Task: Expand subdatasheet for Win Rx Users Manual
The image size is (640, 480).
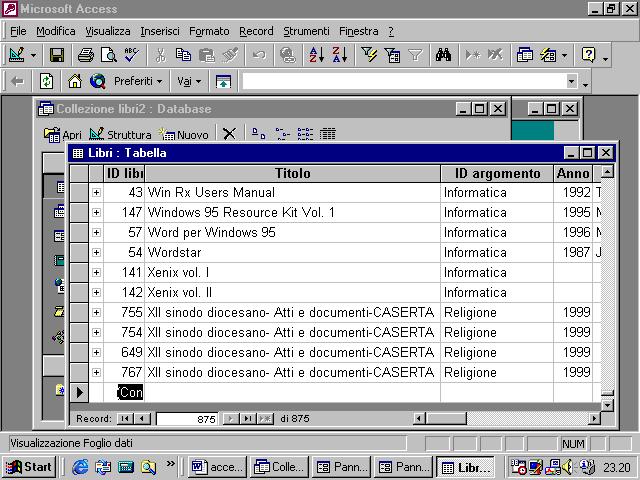Action: (x=96, y=192)
